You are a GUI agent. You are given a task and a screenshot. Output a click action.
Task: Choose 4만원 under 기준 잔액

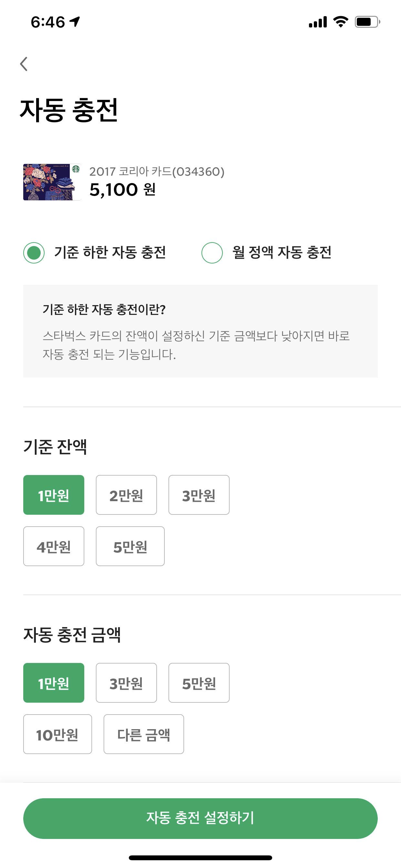(x=54, y=546)
